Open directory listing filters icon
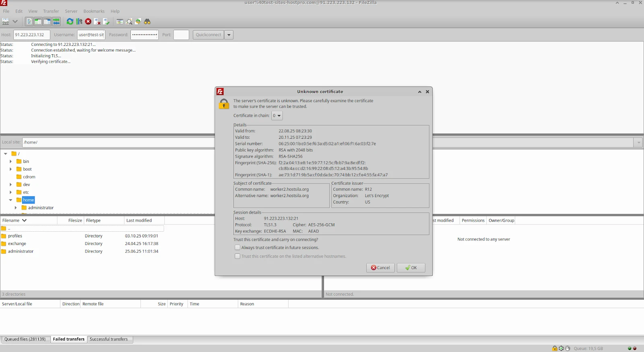Viewport: 644px width, 352px height. pyautogui.click(x=120, y=22)
